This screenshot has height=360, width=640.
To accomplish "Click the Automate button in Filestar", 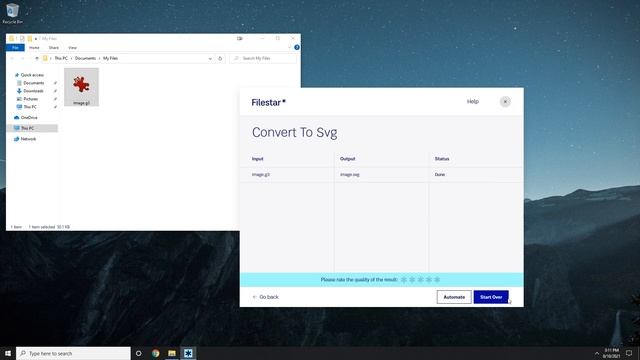I will 454,297.
